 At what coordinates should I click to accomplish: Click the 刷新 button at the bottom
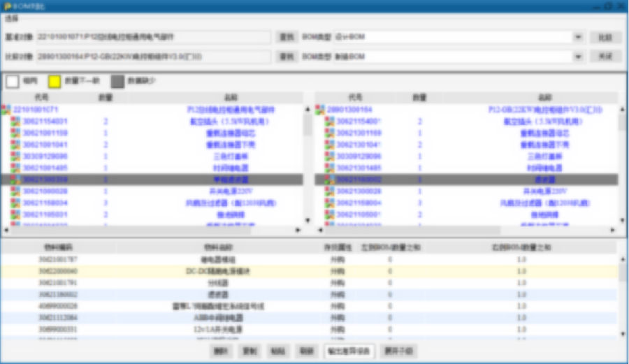pos(307,351)
